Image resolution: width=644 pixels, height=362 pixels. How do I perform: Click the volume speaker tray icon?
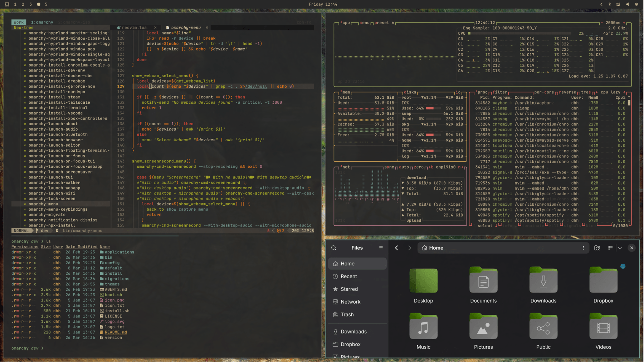coord(628,4)
